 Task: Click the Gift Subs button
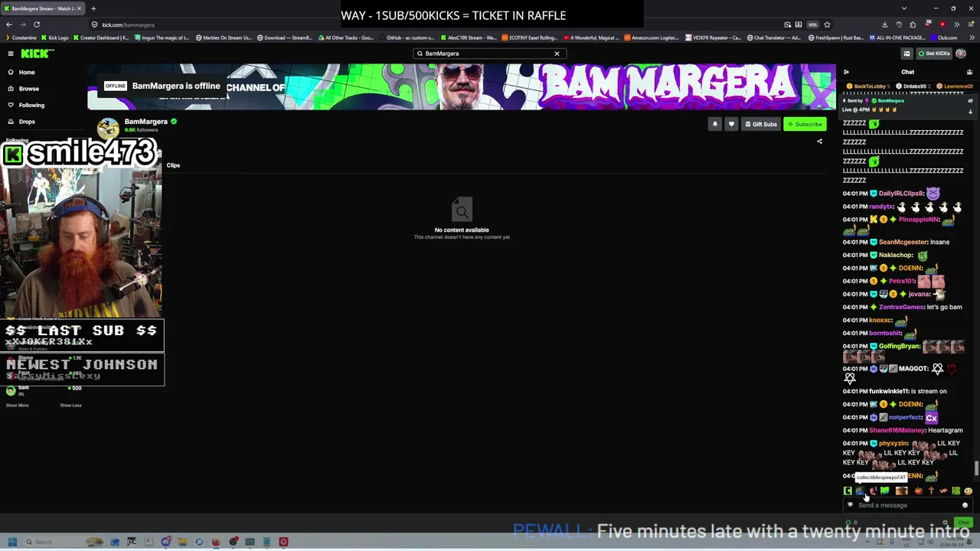(x=761, y=124)
